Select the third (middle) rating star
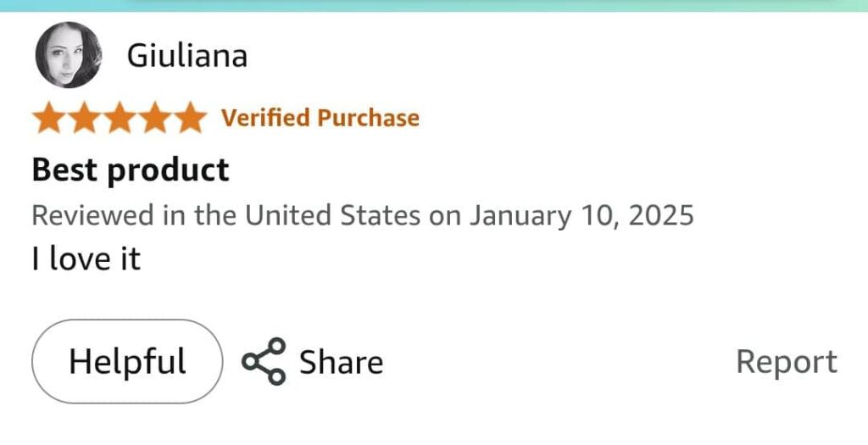This screenshot has width=868, height=445. pyautogui.click(x=119, y=118)
